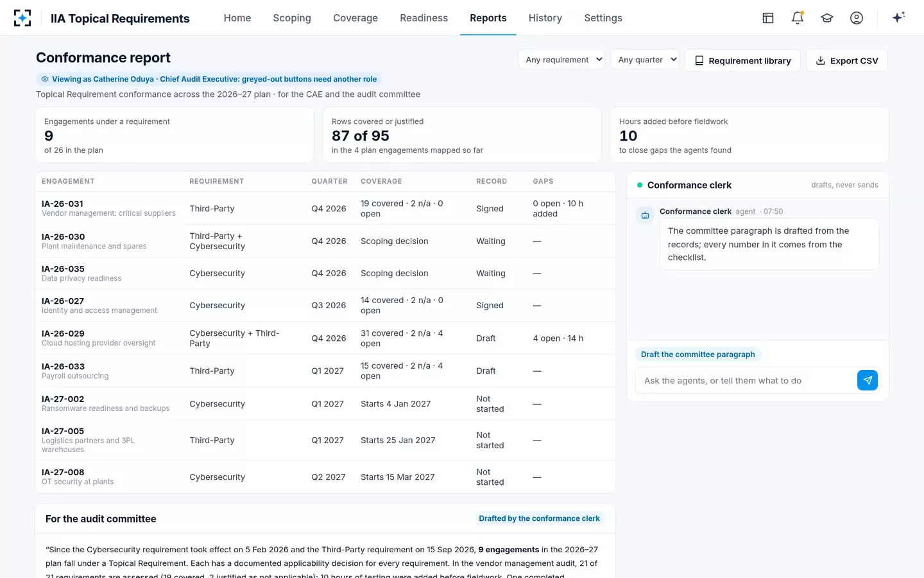Image resolution: width=924 pixels, height=578 pixels.
Task: Open the user account profile icon
Action: pyautogui.click(x=857, y=18)
